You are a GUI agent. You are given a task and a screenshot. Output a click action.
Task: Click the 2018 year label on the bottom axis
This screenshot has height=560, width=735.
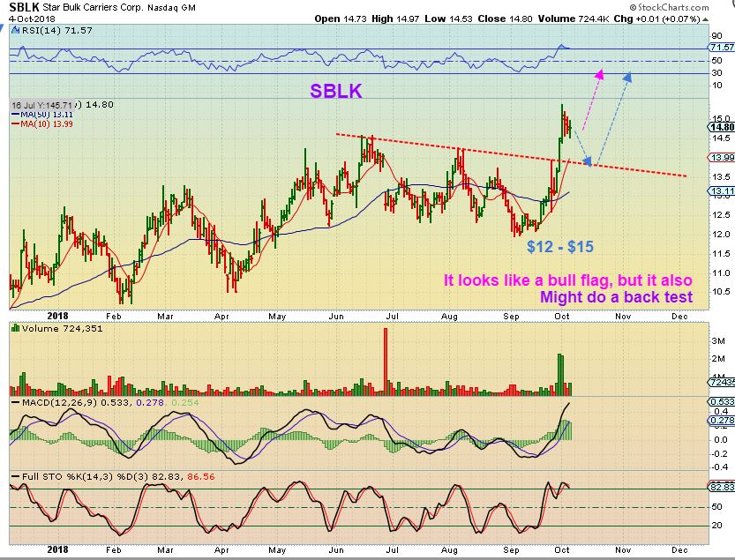(57, 549)
